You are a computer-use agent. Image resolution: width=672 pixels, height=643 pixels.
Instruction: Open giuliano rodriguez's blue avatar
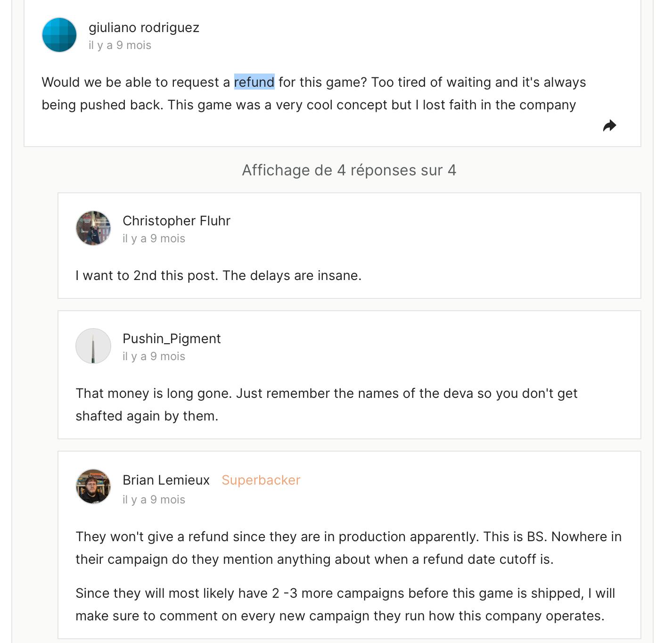tap(59, 35)
